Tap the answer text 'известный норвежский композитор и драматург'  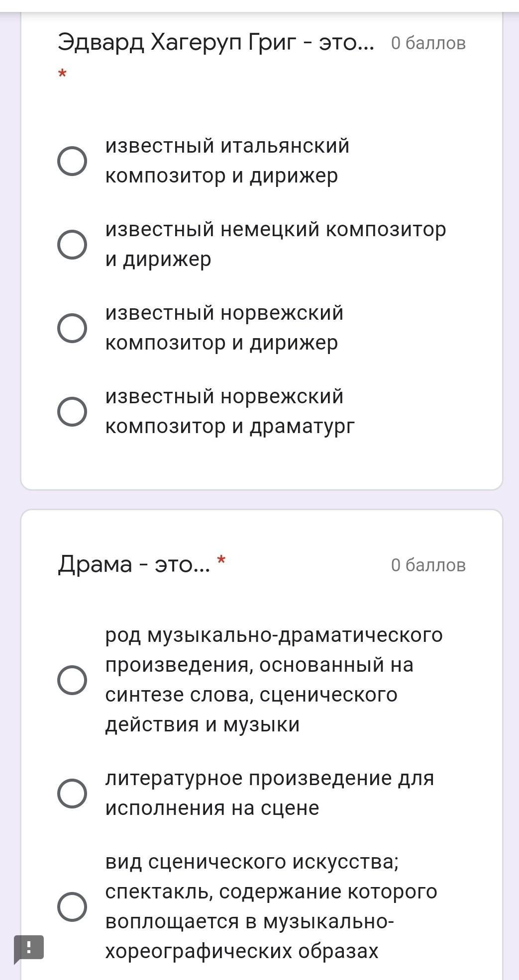tap(230, 411)
